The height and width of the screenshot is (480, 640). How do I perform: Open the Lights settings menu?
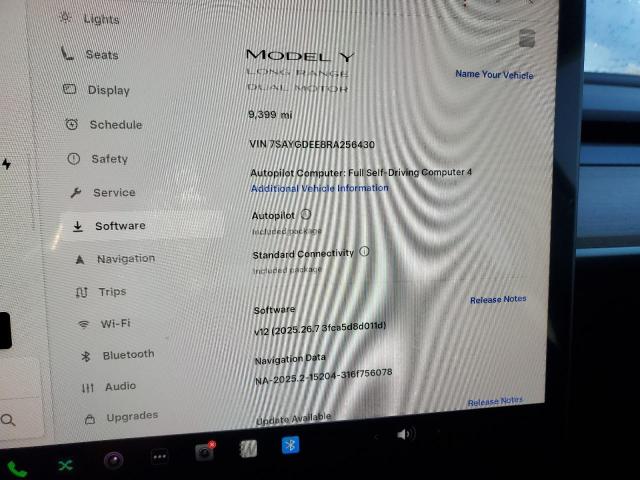click(x=100, y=19)
